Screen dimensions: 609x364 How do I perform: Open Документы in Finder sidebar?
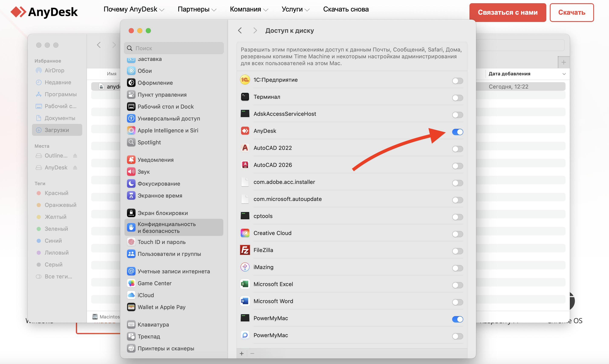click(x=57, y=118)
